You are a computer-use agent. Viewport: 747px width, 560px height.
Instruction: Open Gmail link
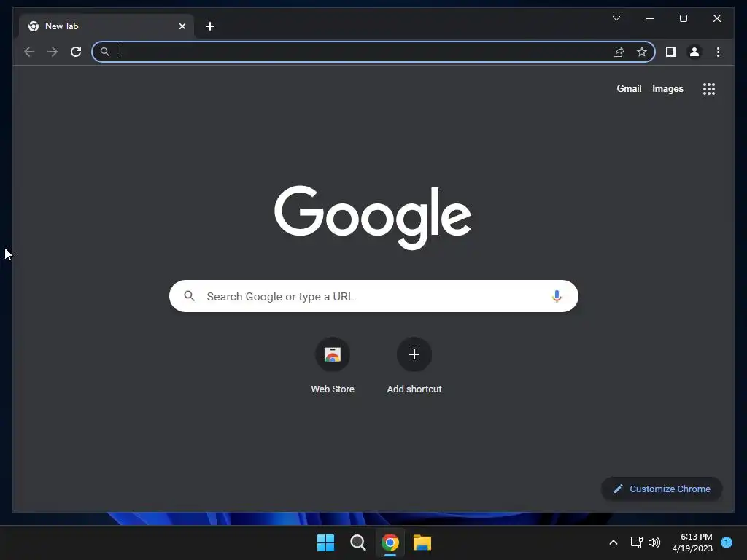pos(629,88)
